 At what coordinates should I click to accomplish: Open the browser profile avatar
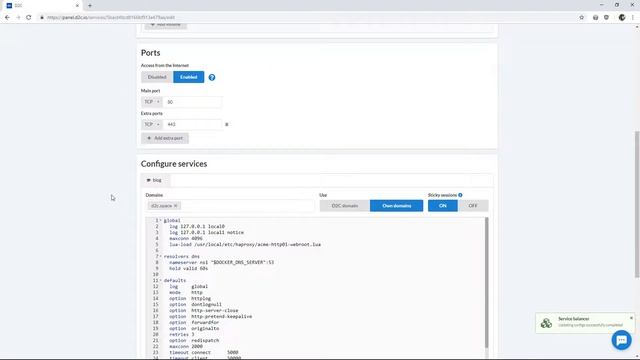pos(622,18)
